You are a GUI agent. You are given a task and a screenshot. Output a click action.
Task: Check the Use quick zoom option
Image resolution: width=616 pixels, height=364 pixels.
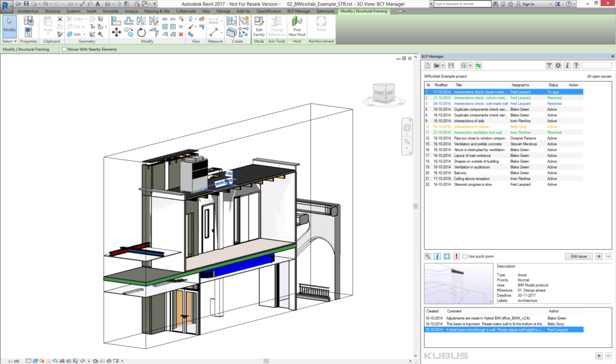click(465, 256)
